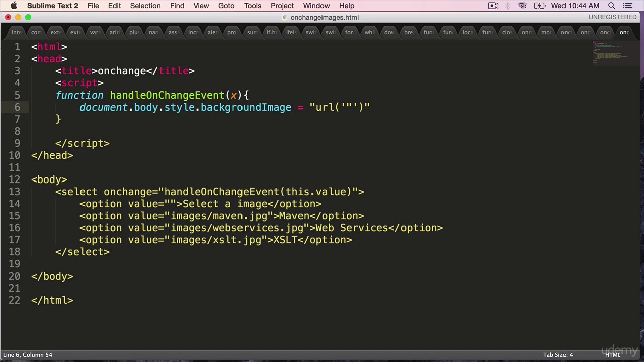Switch to the 'nan' file tab

154,32
